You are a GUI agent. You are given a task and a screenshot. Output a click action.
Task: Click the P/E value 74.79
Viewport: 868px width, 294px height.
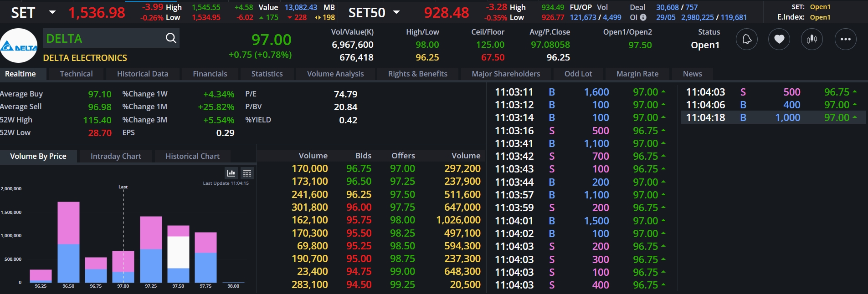[345, 94]
